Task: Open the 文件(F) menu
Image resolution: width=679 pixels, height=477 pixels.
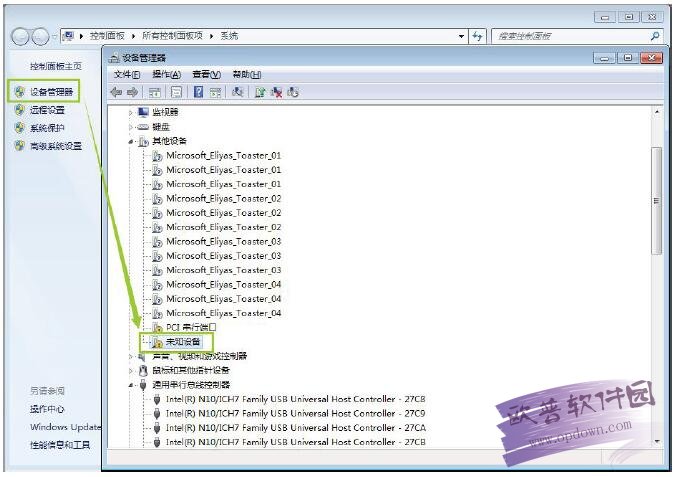Action: tap(127, 74)
